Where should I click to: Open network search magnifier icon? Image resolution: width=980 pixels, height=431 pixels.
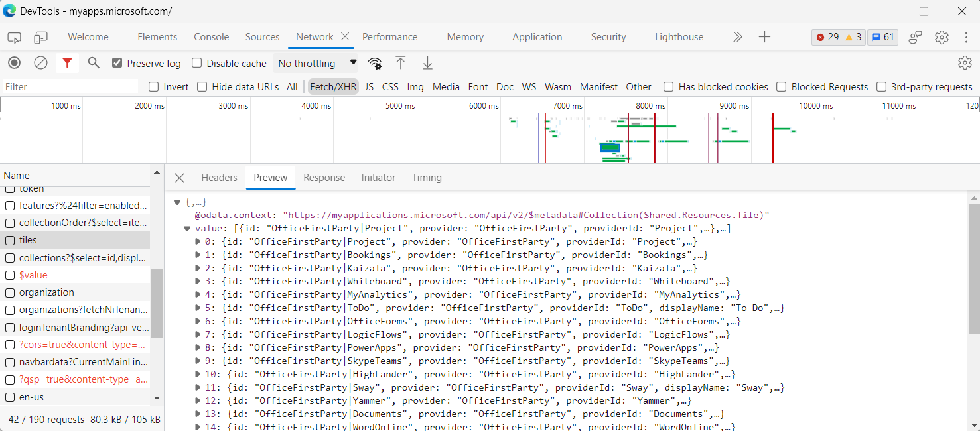pos(94,63)
